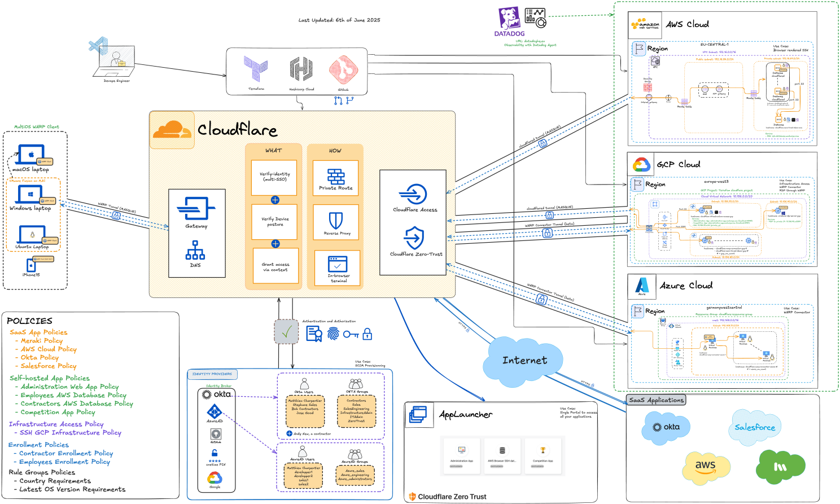Select the Windows laptop icon

pyautogui.click(x=29, y=194)
